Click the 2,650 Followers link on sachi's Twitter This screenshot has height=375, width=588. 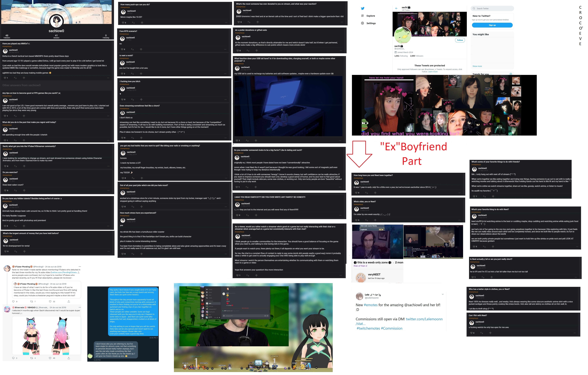tap(417, 56)
